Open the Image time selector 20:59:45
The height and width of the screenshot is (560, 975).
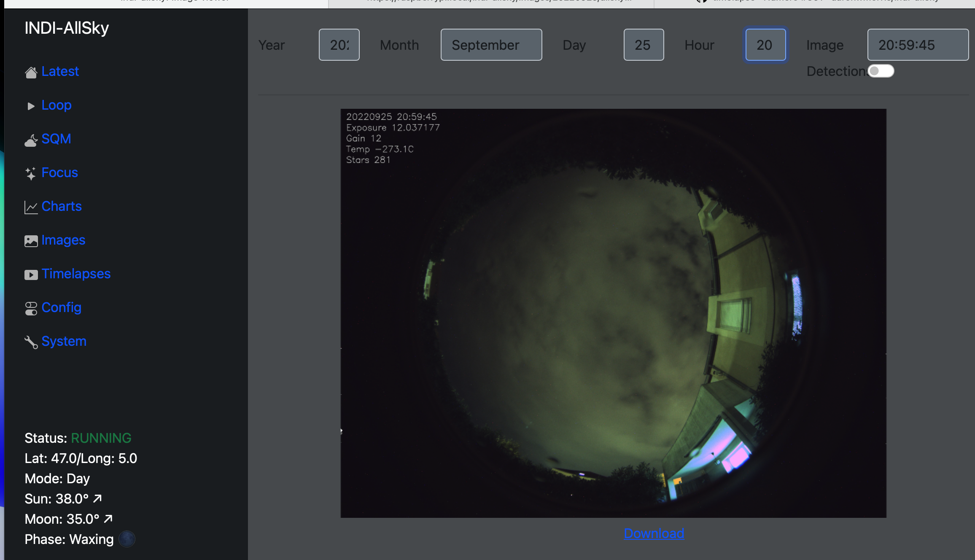click(918, 45)
